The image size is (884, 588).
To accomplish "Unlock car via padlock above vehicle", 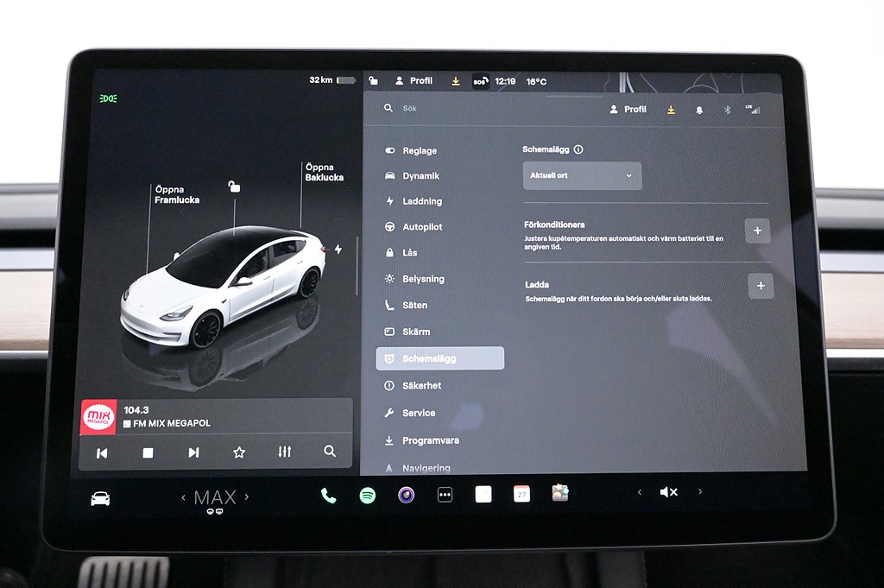I will pos(234,187).
